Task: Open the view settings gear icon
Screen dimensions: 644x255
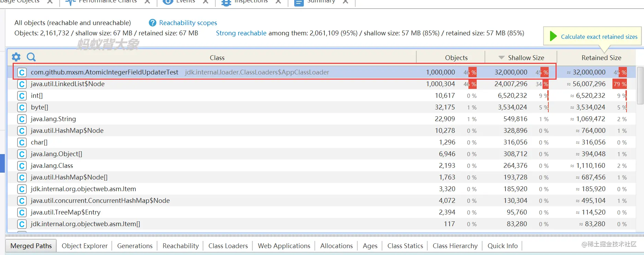Action: pyautogui.click(x=16, y=57)
